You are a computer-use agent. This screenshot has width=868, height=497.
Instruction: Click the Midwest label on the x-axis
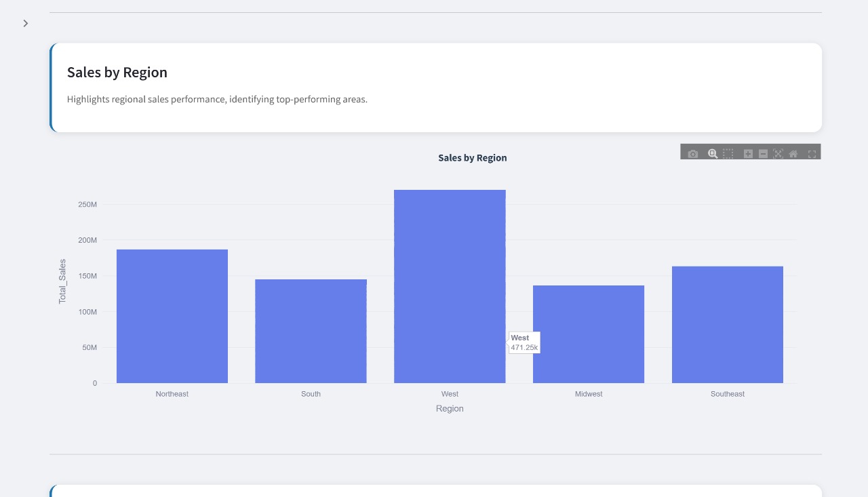click(x=589, y=394)
